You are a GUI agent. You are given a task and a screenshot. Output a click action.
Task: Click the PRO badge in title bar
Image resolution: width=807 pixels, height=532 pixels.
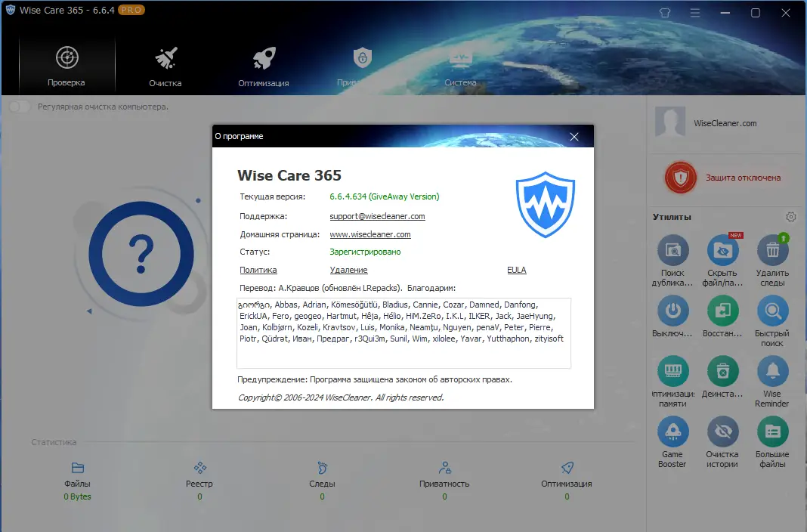click(131, 10)
